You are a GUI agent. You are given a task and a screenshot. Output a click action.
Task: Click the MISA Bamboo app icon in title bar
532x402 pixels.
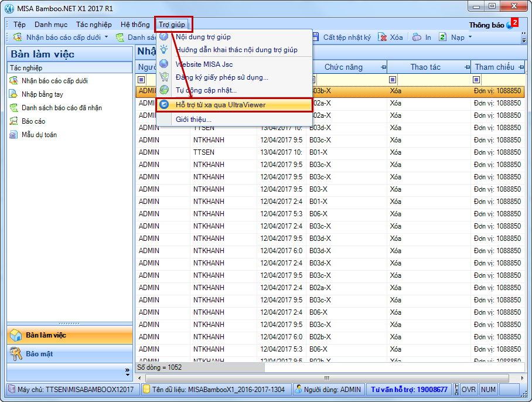9,8
